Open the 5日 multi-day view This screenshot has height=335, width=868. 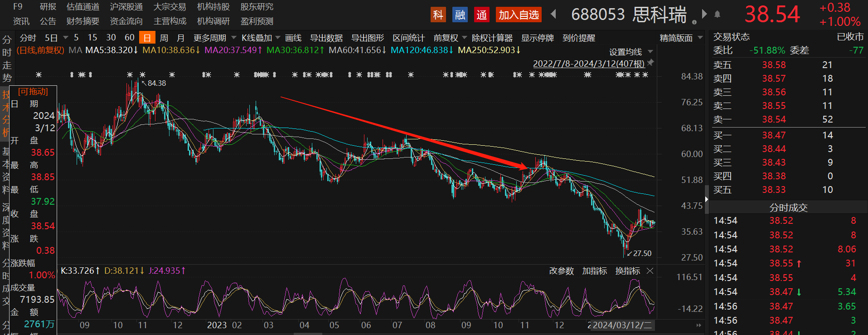click(51, 38)
